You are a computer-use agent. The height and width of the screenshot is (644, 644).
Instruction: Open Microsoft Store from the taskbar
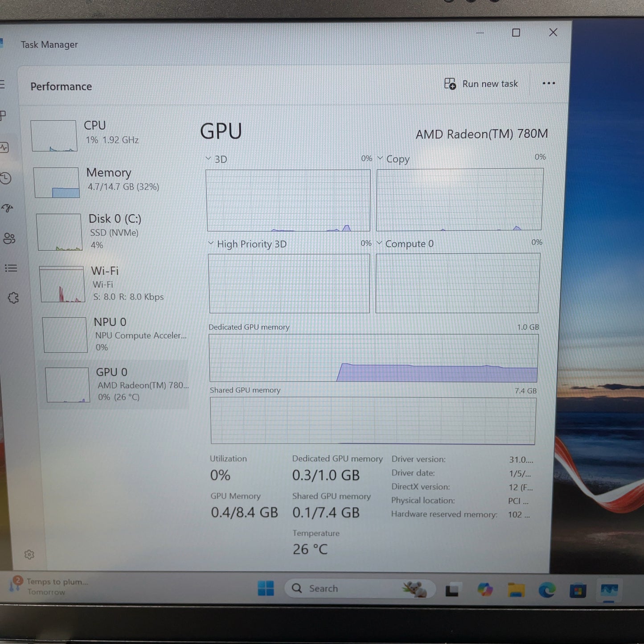(x=578, y=591)
